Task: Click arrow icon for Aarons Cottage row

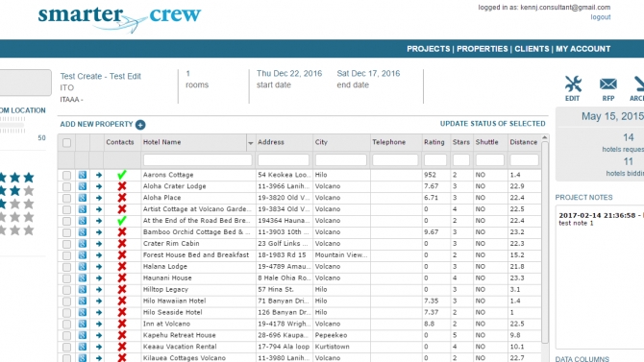Action: (x=99, y=175)
